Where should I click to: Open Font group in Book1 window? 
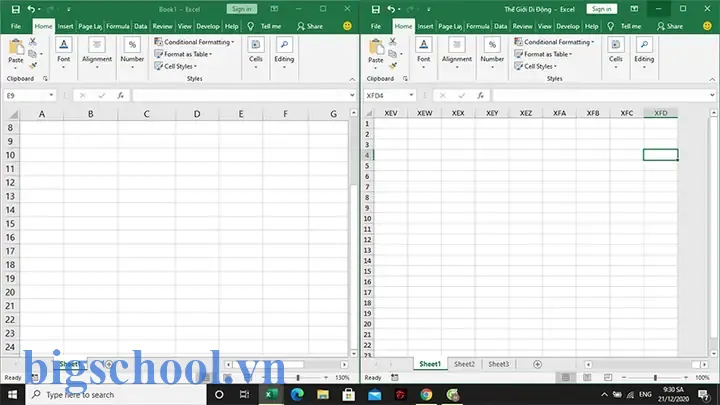(63, 54)
